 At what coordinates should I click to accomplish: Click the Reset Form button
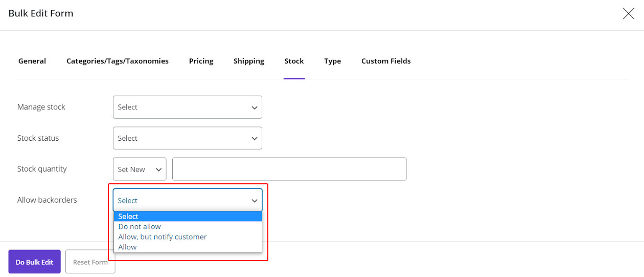[90, 262]
